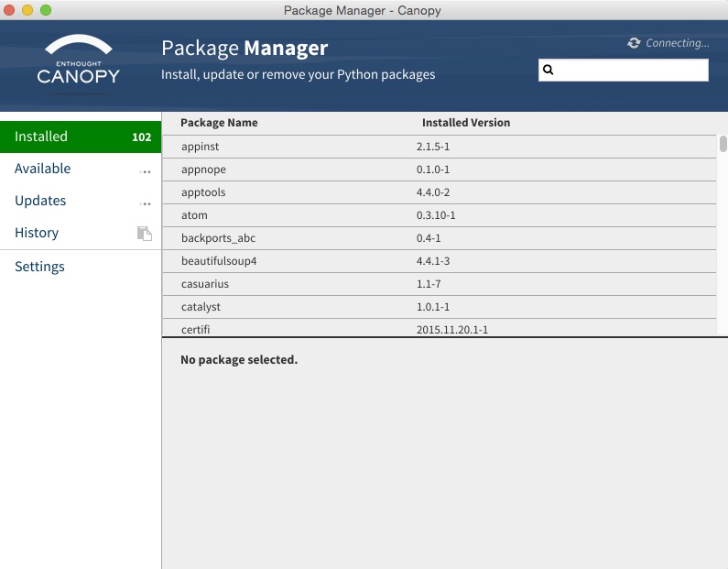Click the Enthought Canopy logo
The height and width of the screenshot is (569, 728).
point(79,60)
